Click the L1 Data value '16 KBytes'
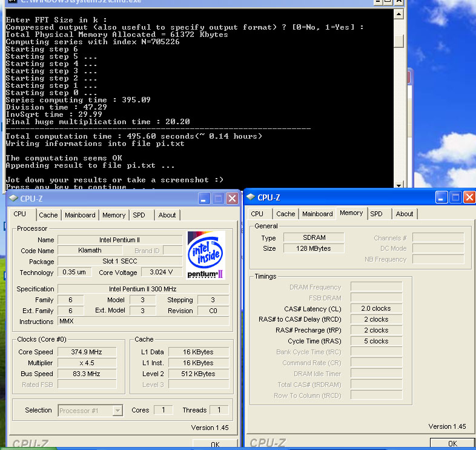This screenshot has width=476, height=450. [x=199, y=352]
